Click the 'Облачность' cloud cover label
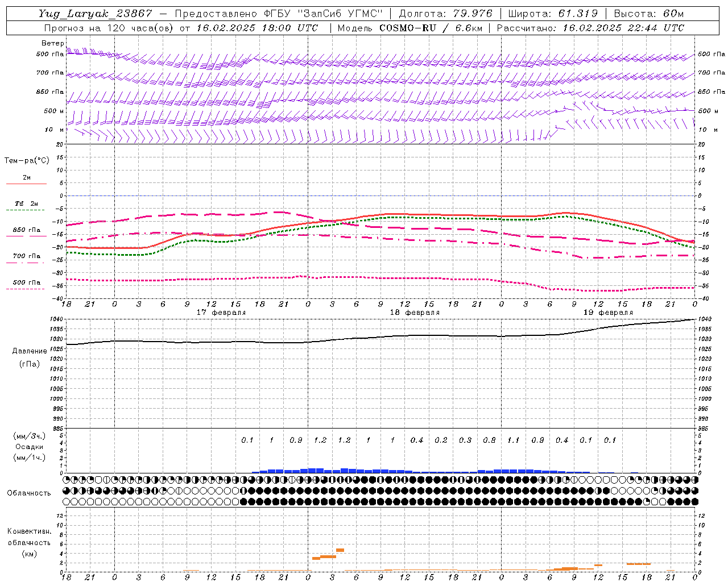 [x=29, y=493]
